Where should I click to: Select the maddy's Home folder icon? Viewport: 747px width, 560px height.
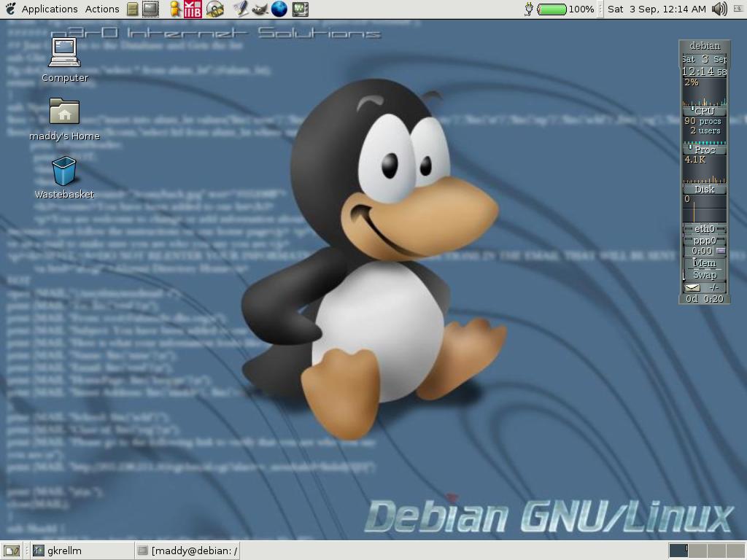coord(64,119)
